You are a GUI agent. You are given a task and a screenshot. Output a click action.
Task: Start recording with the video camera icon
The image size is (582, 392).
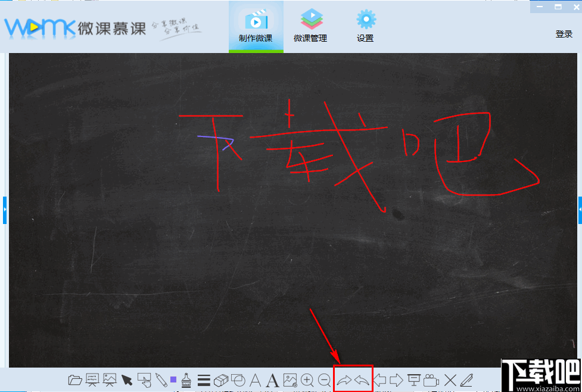point(431,381)
